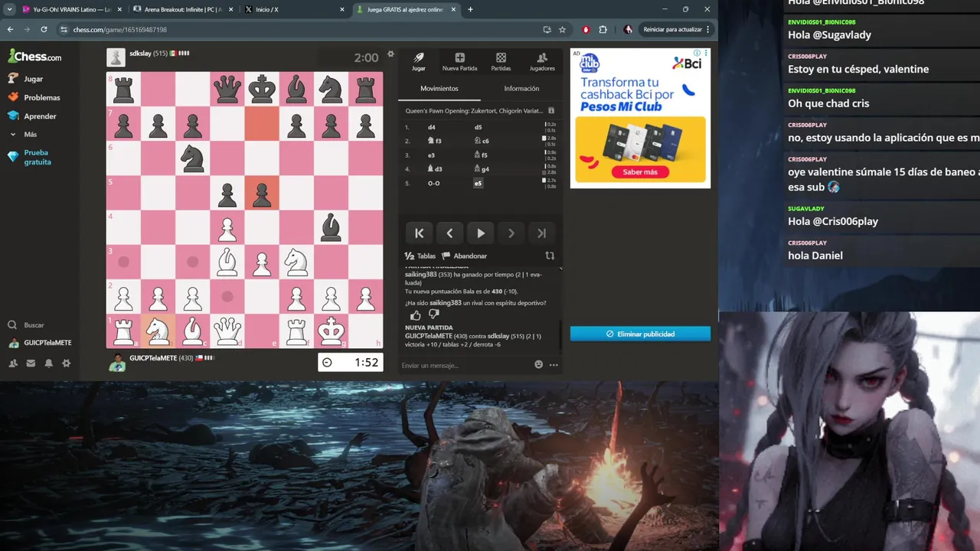
Task: Click the Chess.com logo
Action: click(x=34, y=56)
